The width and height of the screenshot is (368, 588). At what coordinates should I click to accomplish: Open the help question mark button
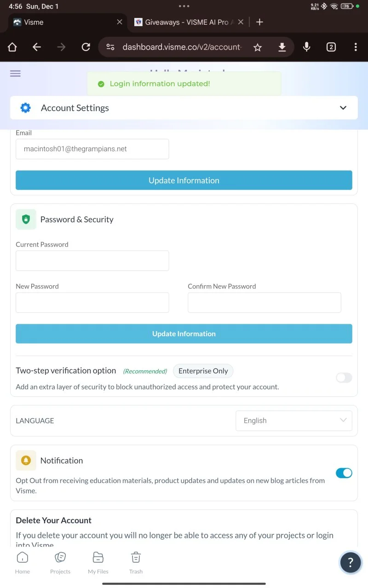pyautogui.click(x=350, y=562)
